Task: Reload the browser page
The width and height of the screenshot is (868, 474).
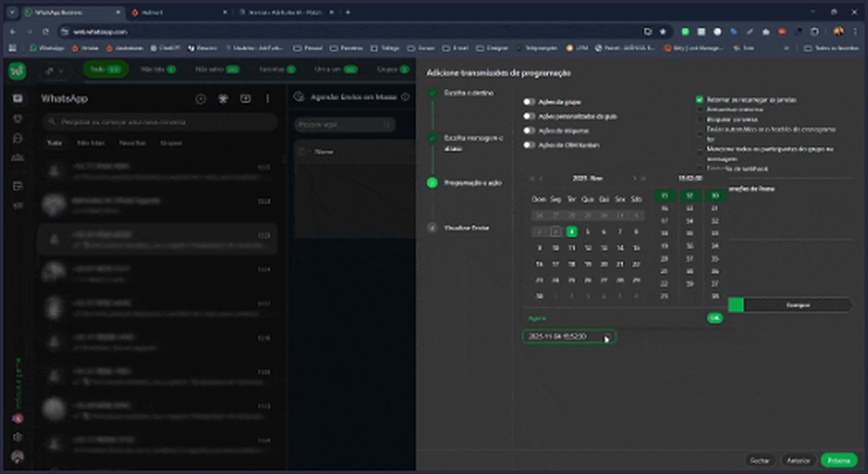Action: 46,31
